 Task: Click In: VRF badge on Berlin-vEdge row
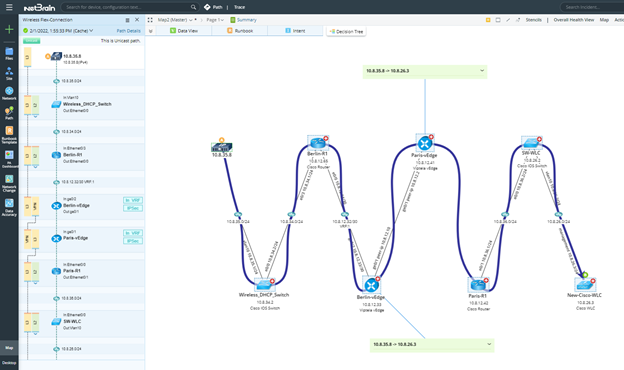point(133,200)
